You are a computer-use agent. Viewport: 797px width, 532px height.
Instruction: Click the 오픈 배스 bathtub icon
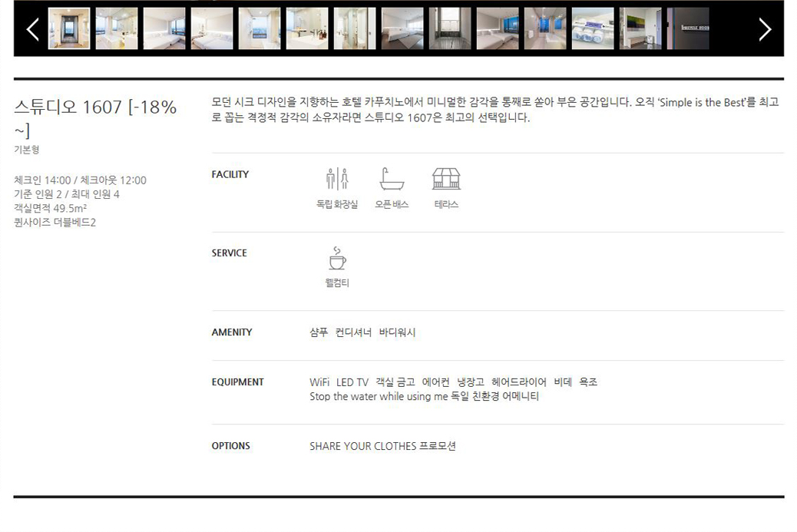tap(392, 179)
